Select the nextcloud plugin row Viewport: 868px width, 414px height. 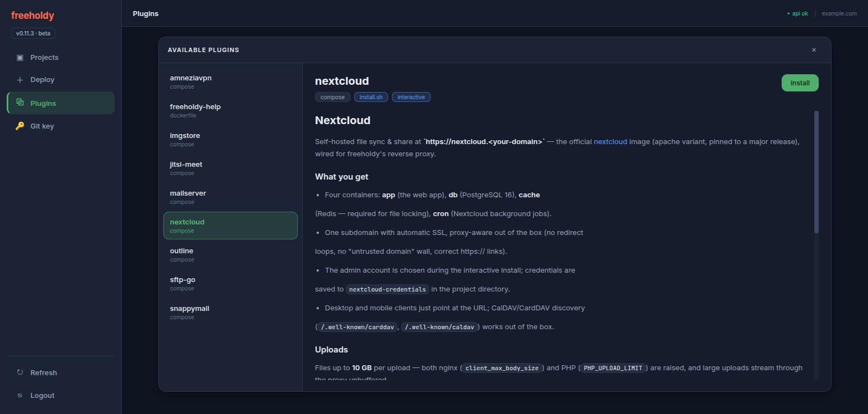(230, 226)
